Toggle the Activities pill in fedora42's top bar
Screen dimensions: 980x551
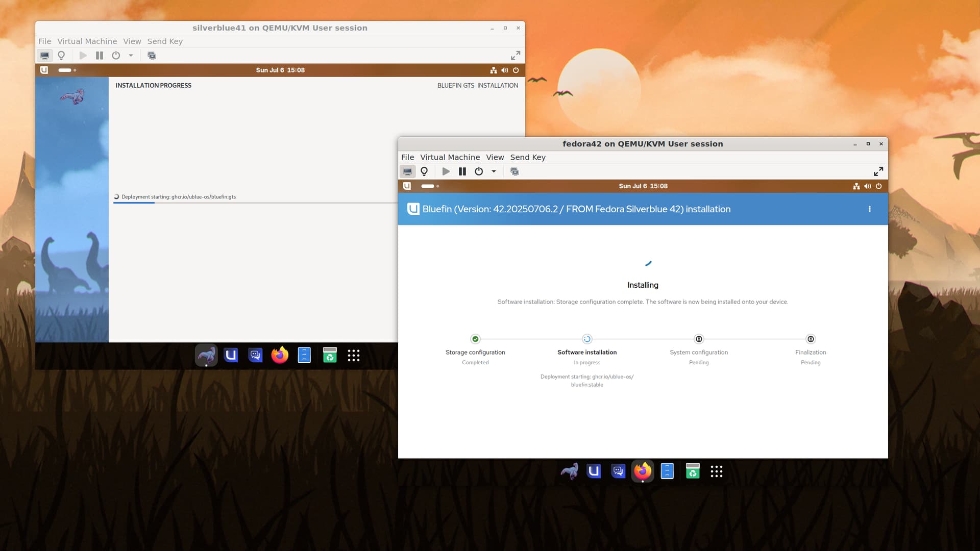tap(429, 186)
